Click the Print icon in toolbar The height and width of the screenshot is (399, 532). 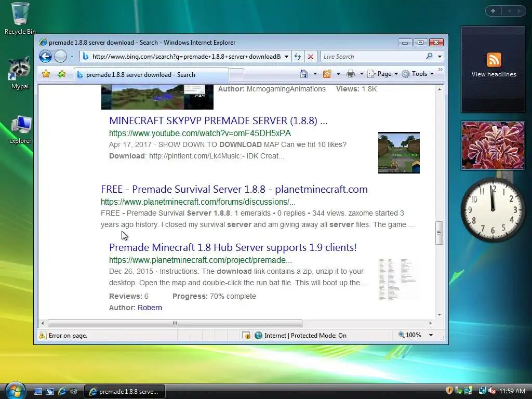coord(351,74)
